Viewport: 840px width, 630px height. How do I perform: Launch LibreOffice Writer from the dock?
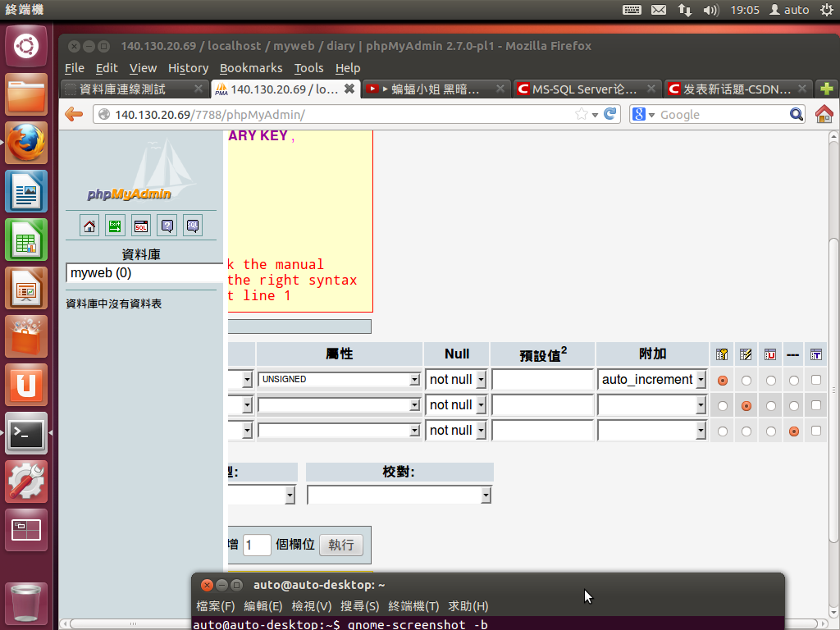click(26, 192)
